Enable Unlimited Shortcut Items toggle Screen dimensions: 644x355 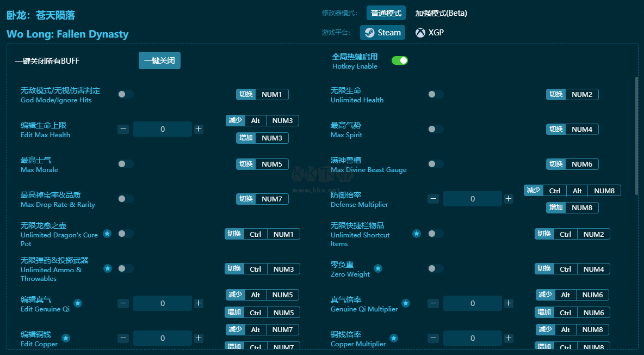(435, 234)
